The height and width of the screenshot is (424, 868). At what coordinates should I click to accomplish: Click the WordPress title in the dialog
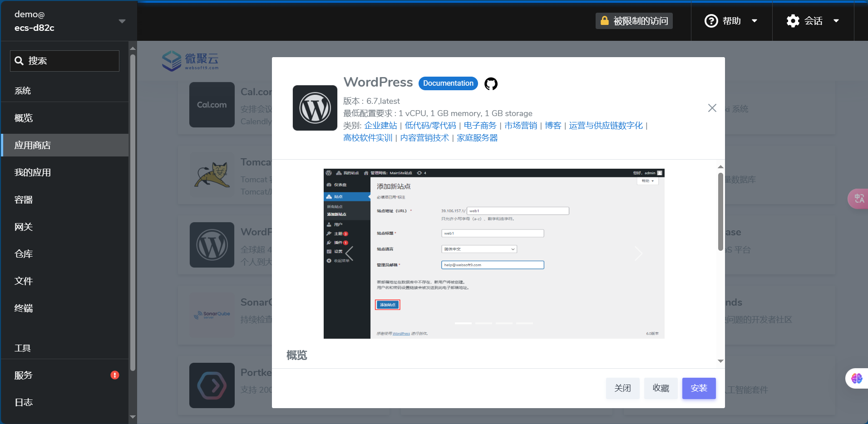pos(378,82)
